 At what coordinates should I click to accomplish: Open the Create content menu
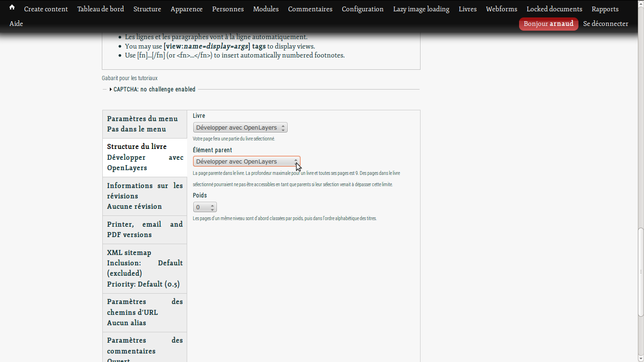coord(46,9)
